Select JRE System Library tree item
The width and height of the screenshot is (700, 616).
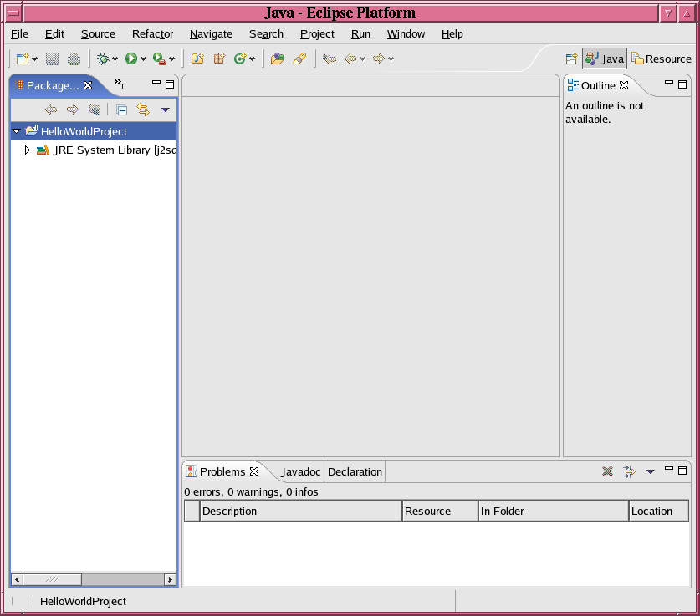point(115,150)
